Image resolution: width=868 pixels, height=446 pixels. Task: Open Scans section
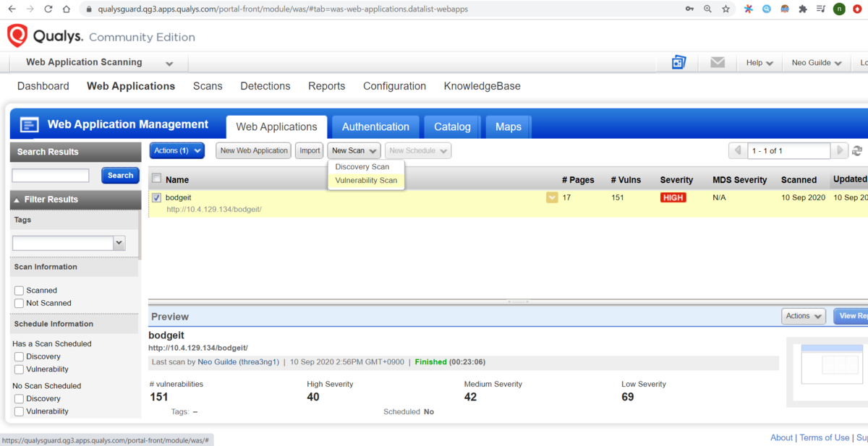coord(208,86)
